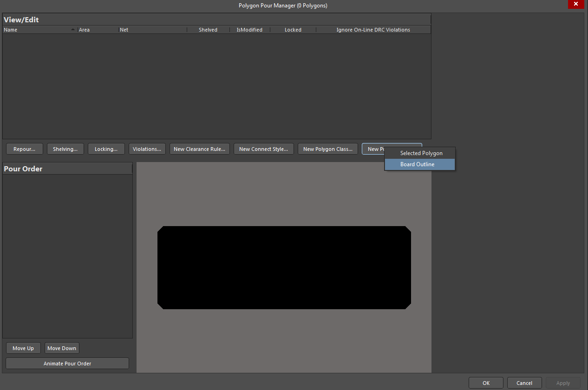The image size is (588, 390).
Task: Click the Move Down button
Action: pos(62,348)
